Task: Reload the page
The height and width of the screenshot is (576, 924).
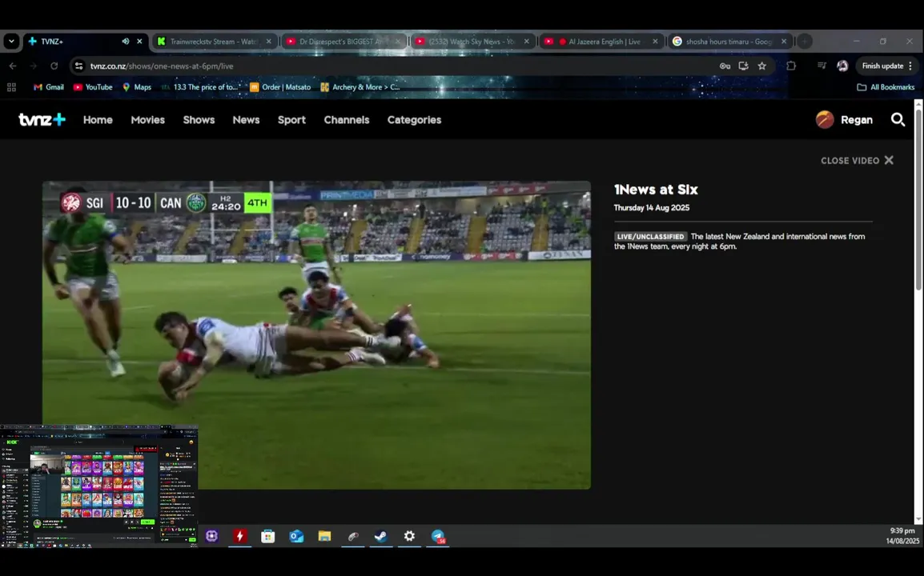Action: 54,66
